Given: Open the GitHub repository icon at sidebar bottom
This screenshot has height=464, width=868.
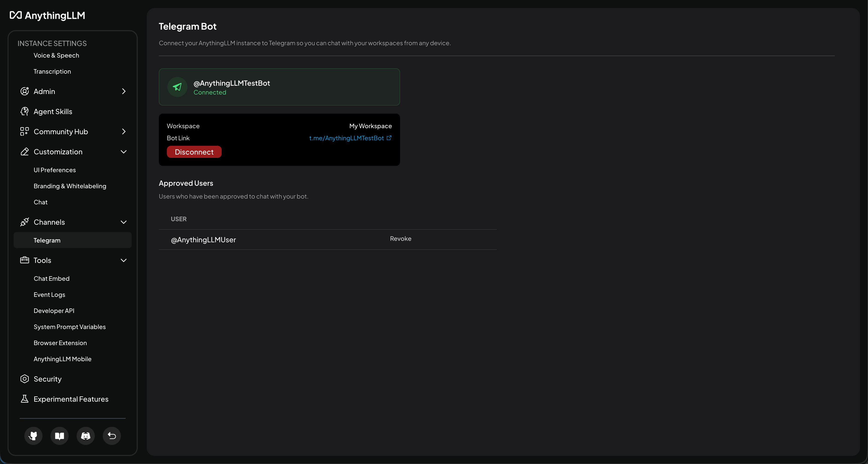Looking at the screenshot, I should click(x=33, y=436).
